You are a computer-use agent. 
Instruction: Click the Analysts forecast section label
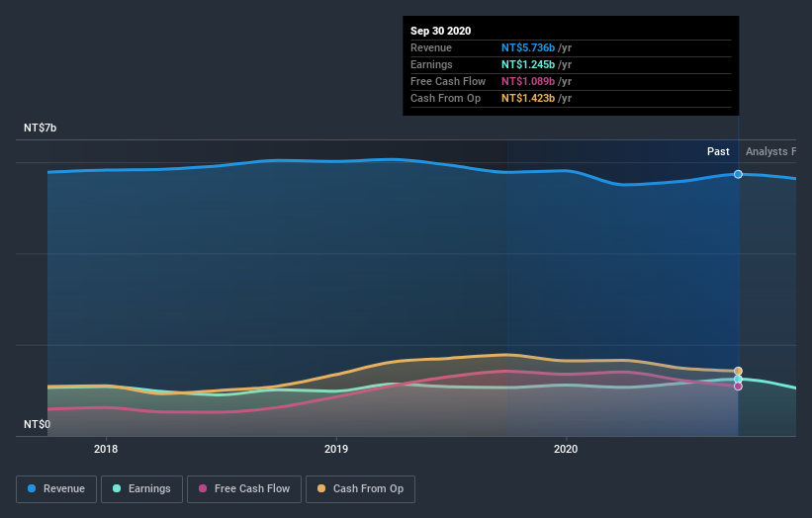(771, 151)
